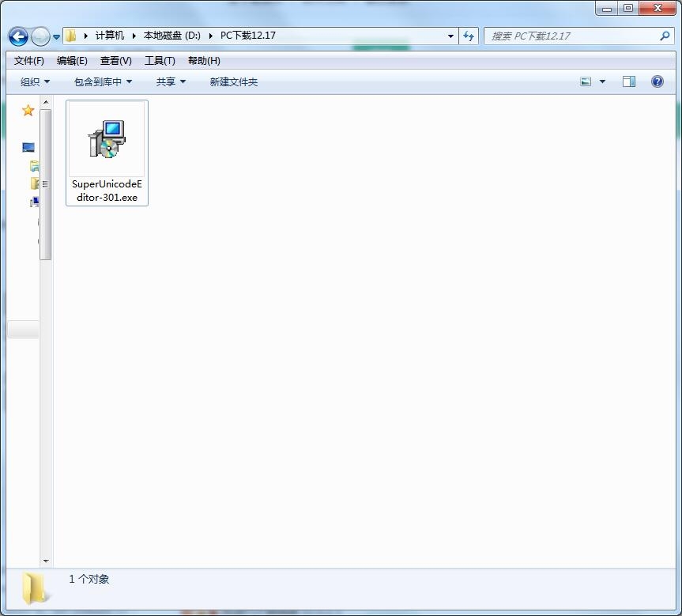
Task: Open the 组织 dropdown
Action: click(35, 81)
